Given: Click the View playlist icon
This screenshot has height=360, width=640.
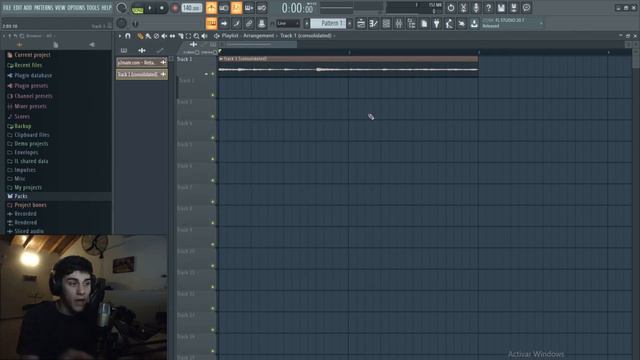Looking at the screenshot, I should point(361,24).
